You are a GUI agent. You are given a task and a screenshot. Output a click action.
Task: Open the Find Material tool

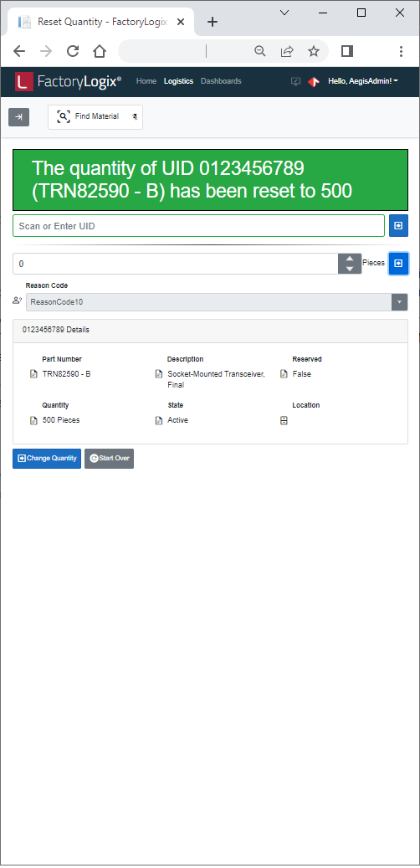[x=89, y=117]
